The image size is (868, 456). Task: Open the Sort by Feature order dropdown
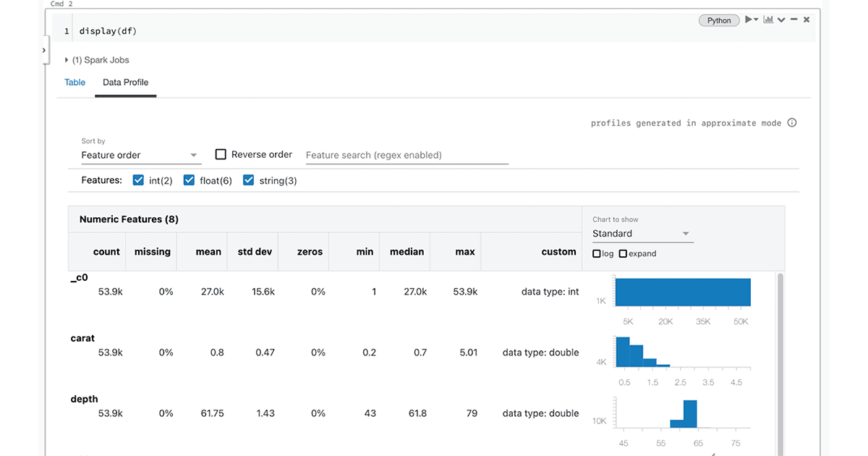point(140,155)
